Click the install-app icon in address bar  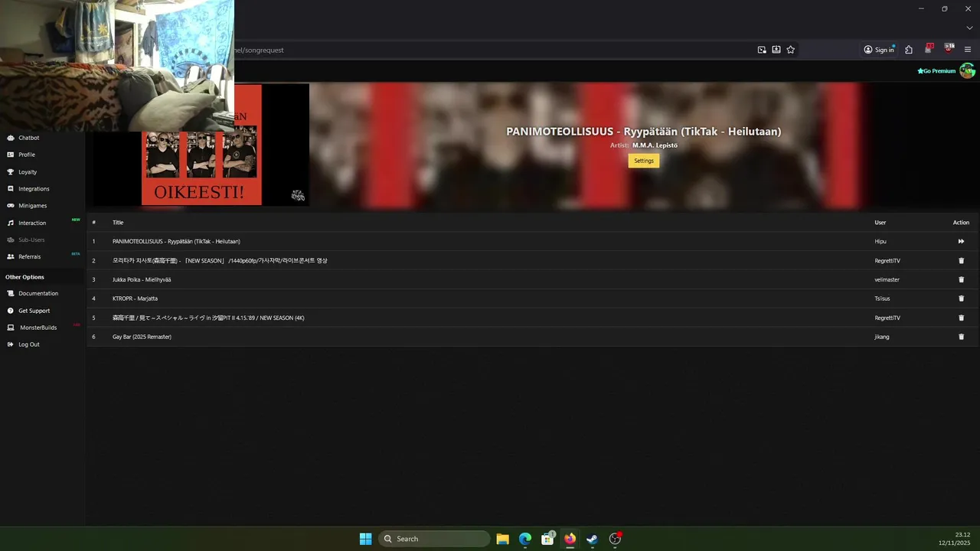[776, 50]
